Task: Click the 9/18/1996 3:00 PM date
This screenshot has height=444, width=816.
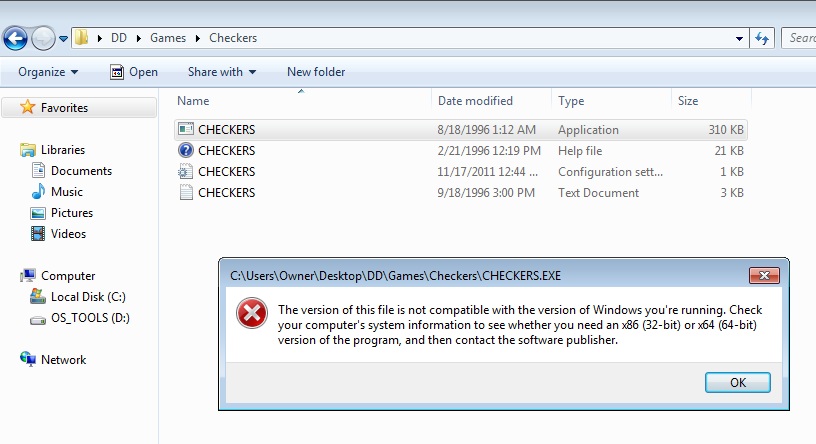Action: pos(486,193)
